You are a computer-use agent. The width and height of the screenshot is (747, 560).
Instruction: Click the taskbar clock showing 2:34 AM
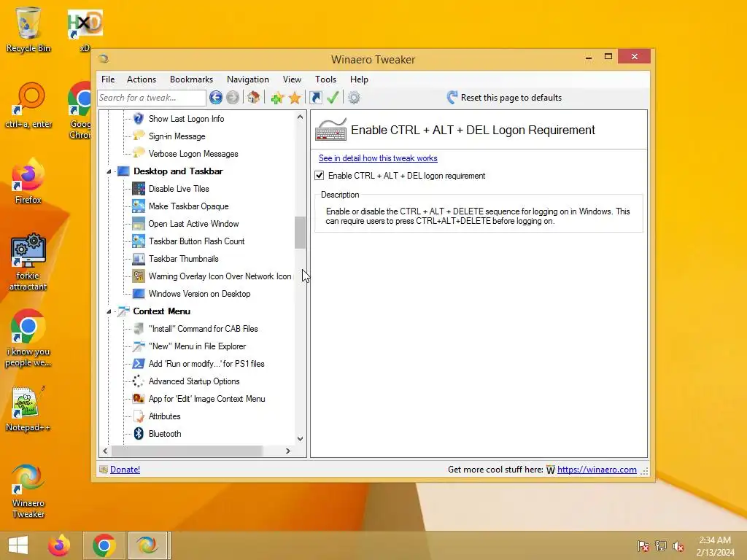click(715, 546)
